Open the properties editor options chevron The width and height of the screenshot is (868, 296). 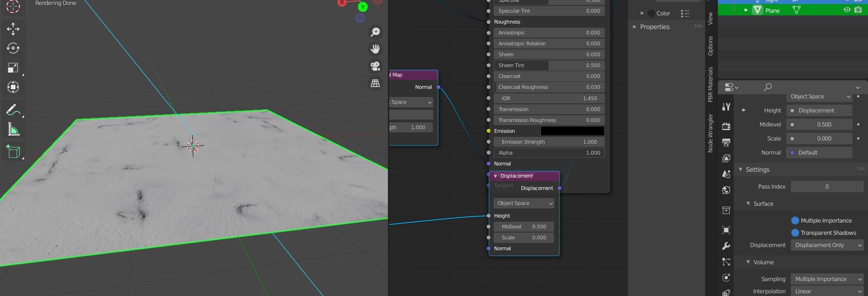coord(858,87)
